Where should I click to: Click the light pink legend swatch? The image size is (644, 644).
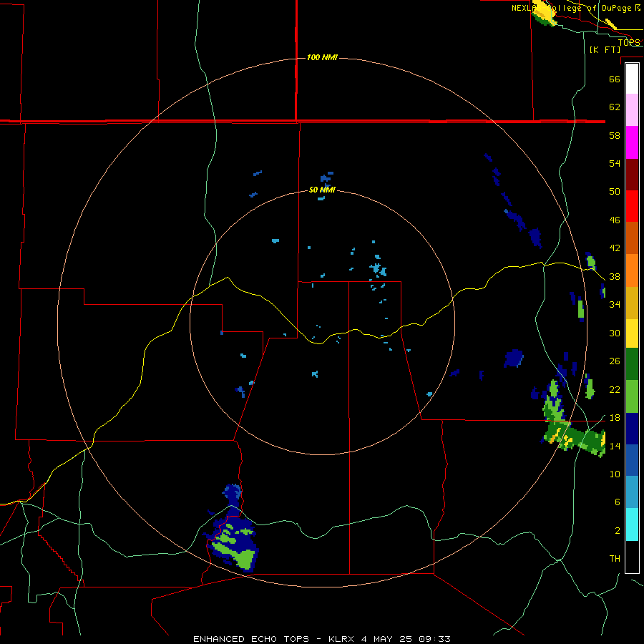(x=632, y=109)
